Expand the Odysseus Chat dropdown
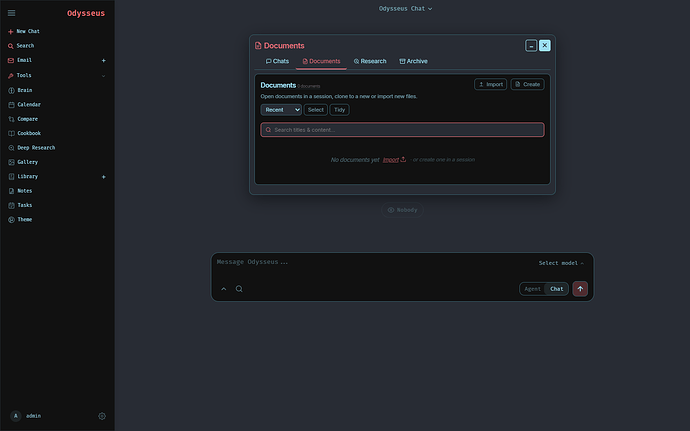This screenshot has height=431, width=690. coord(405,8)
